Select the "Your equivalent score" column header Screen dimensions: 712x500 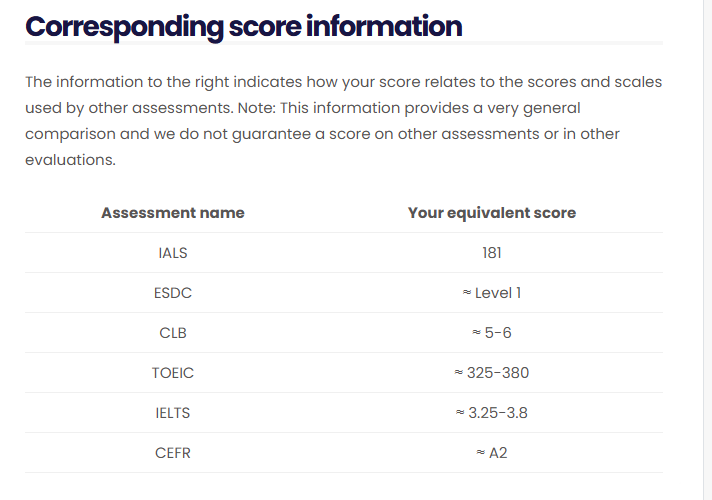coord(492,213)
